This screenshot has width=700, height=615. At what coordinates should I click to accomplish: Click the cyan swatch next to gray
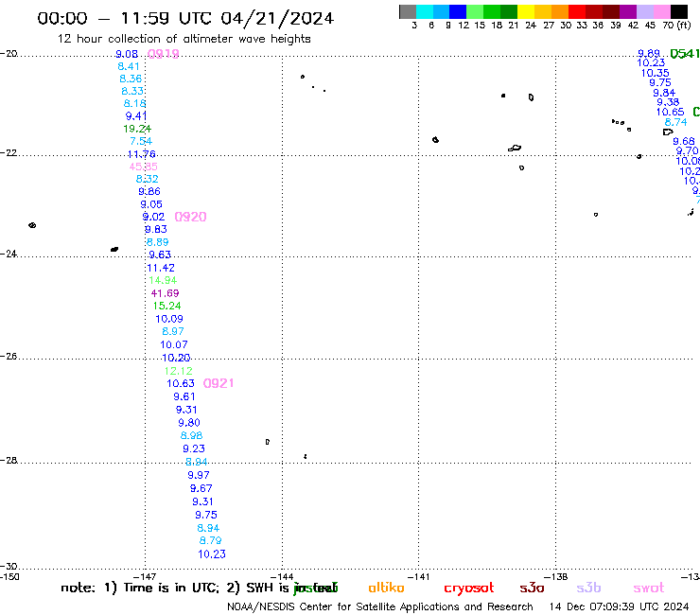(425, 11)
